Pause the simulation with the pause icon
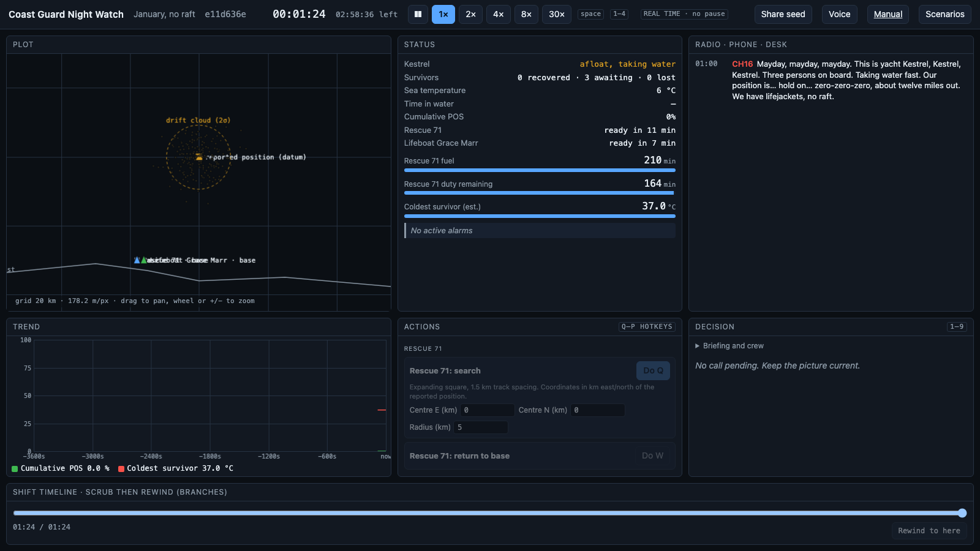Image resolution: width=980 pixels, height=551 pixels. tap(418, 14)
